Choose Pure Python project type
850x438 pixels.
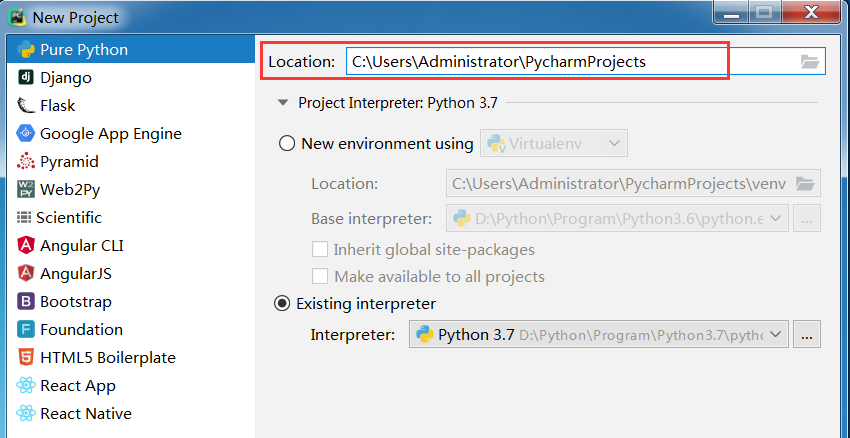(x=131, y=50)
